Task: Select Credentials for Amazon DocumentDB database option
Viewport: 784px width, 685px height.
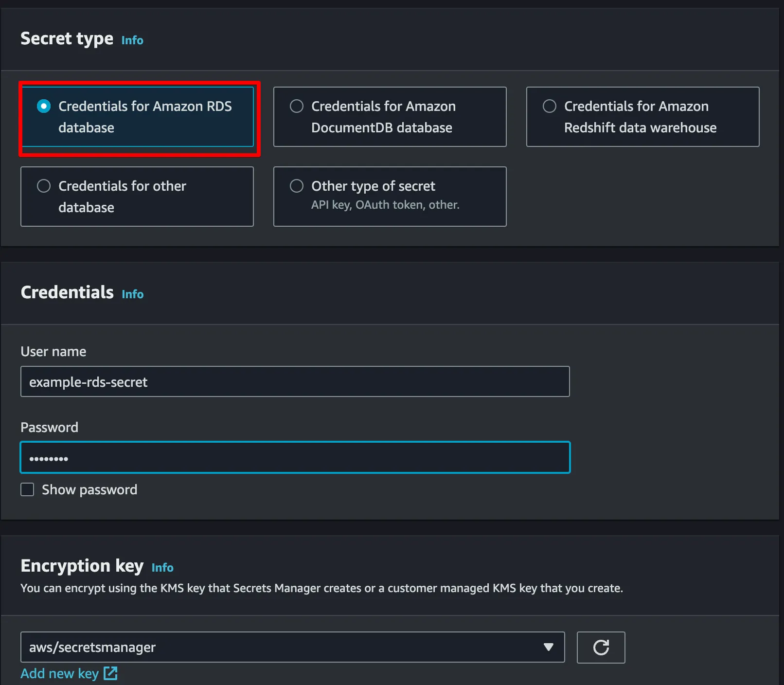Action: pos(297,106)
